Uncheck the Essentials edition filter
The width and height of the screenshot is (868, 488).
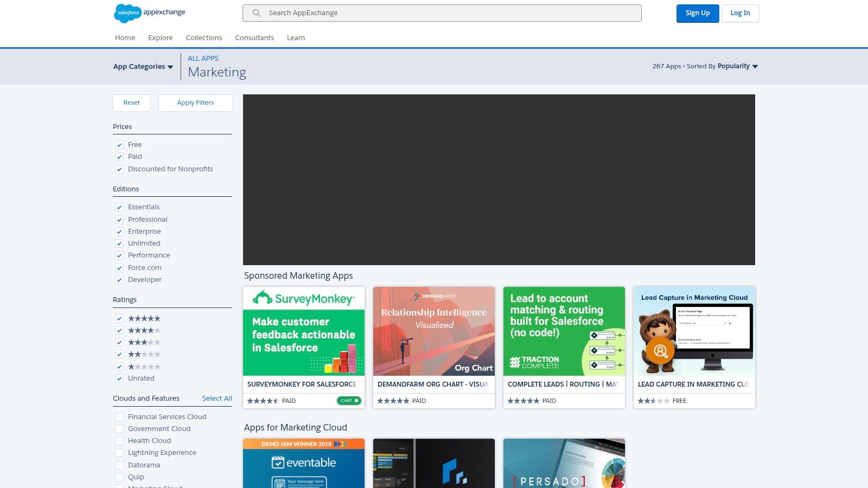click(119, 207)
